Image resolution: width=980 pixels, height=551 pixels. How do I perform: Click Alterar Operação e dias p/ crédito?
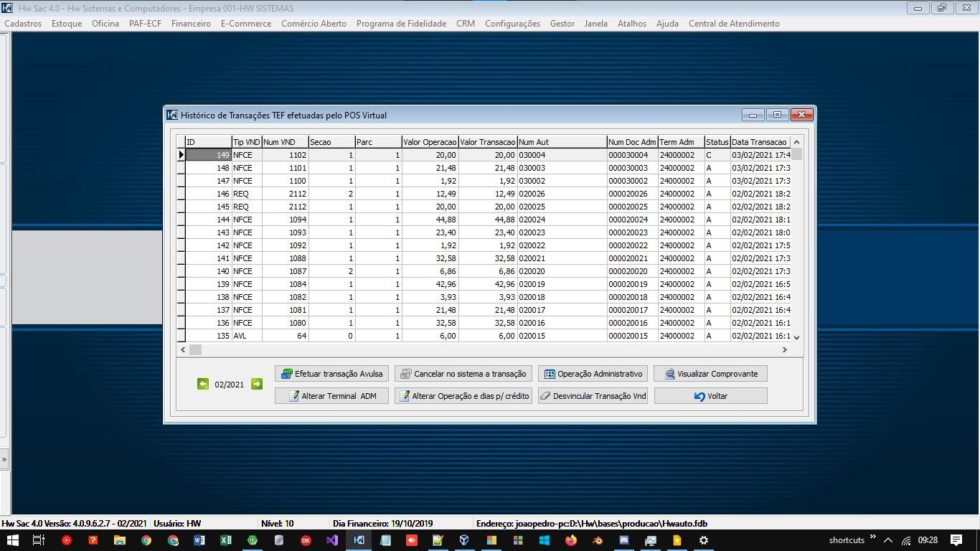pyautogui.click(x=463, y=396)
